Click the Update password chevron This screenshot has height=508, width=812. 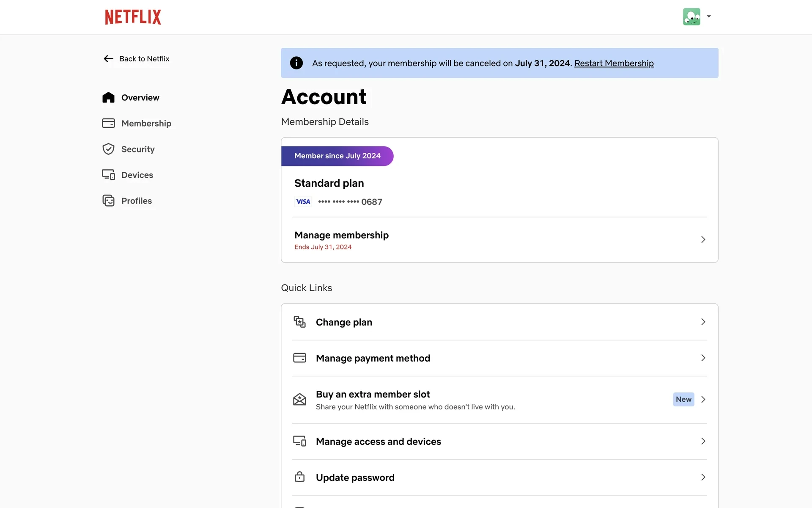coord(703,477)
